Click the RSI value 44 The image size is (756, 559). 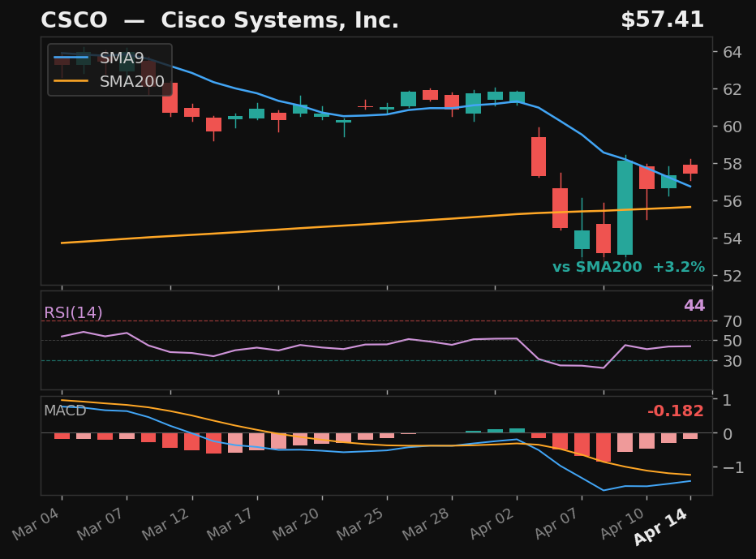click(x=694, y=305)
